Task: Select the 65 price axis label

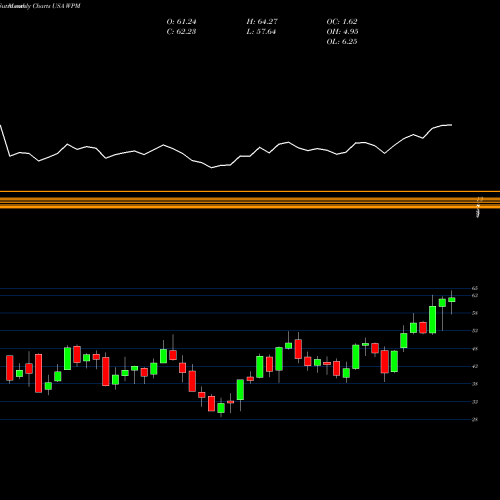Action: coord(475,288)
